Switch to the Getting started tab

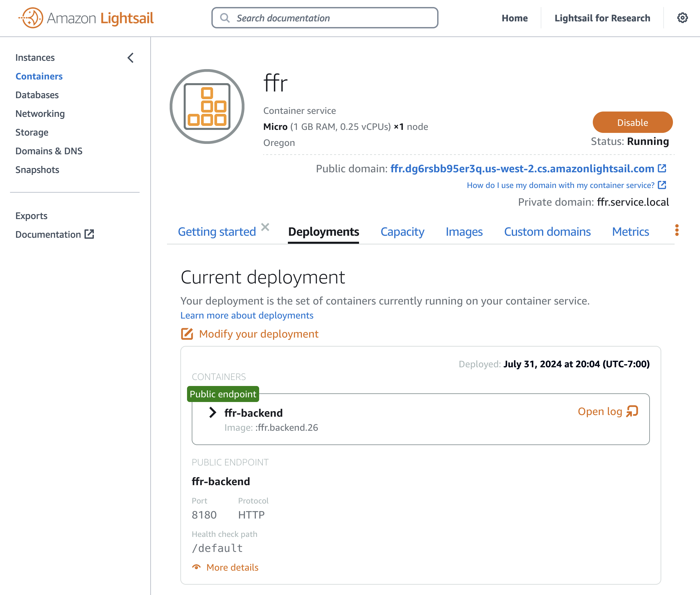(x=217, y=232)
